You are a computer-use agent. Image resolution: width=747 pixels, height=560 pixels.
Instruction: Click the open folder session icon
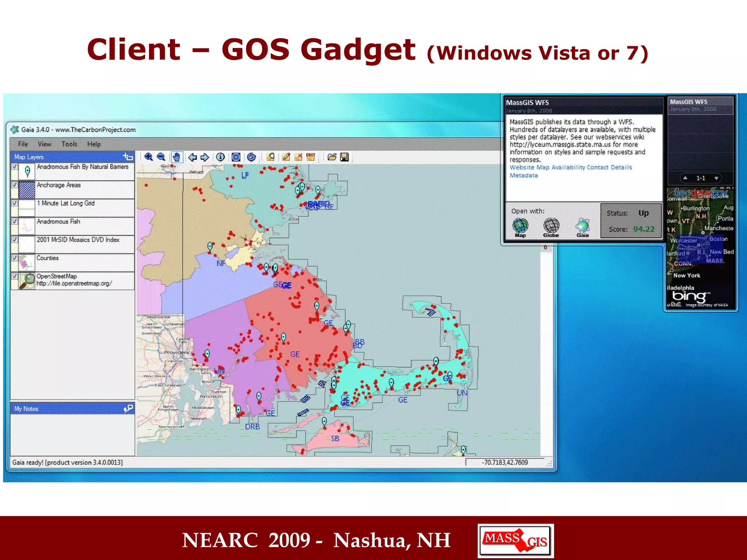pyautogui.click(x=332, y=157)
